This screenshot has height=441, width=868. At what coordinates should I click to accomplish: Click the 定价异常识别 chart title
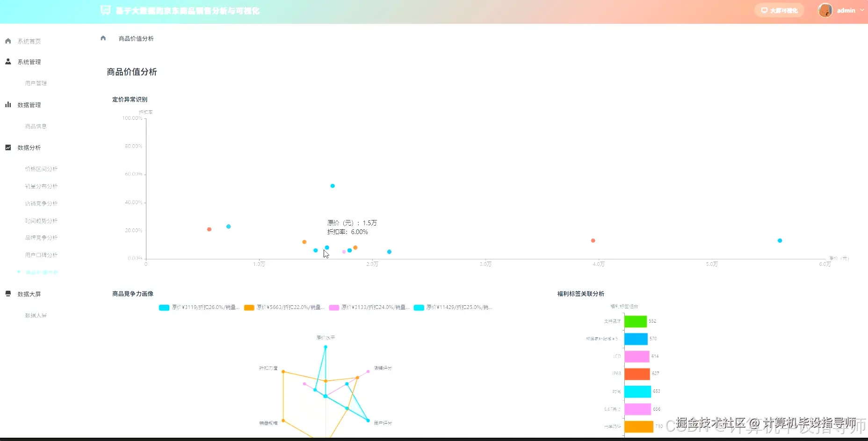pyautogui.click(x=130, y=99)
